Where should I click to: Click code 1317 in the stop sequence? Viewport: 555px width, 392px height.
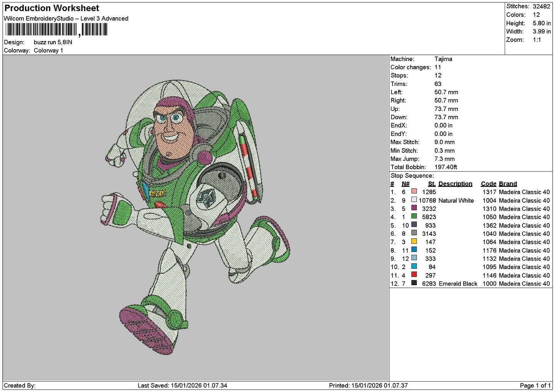point(489,192)
